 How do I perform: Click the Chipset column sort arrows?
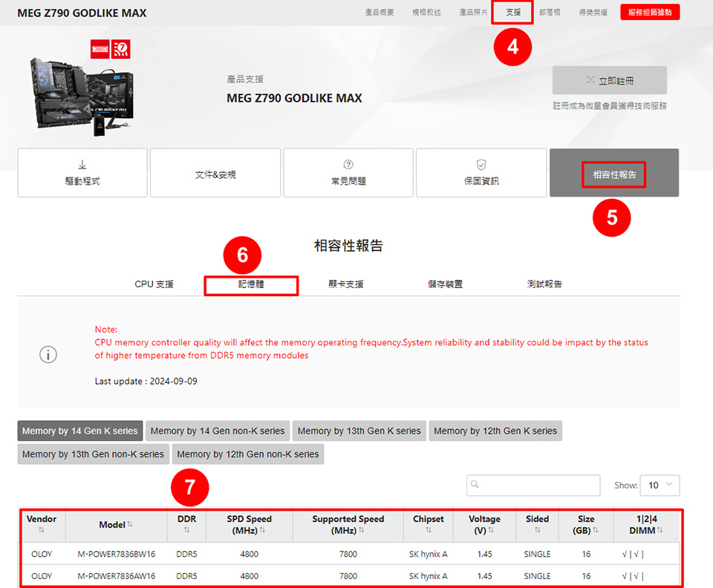pyautogui.click(x=429, y=530)
